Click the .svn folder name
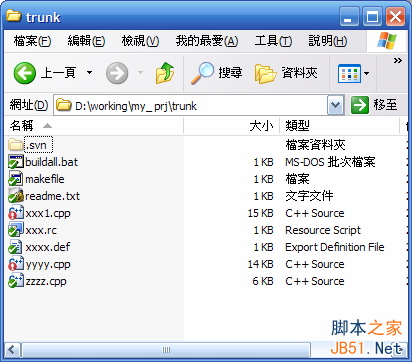Viewport: 412px width, 362px height. (38, 145)
